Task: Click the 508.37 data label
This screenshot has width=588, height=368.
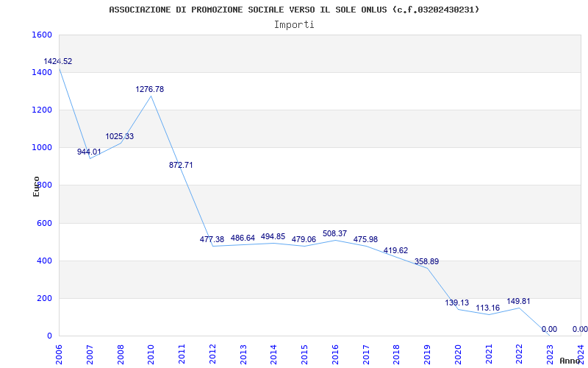Action: 334,234
